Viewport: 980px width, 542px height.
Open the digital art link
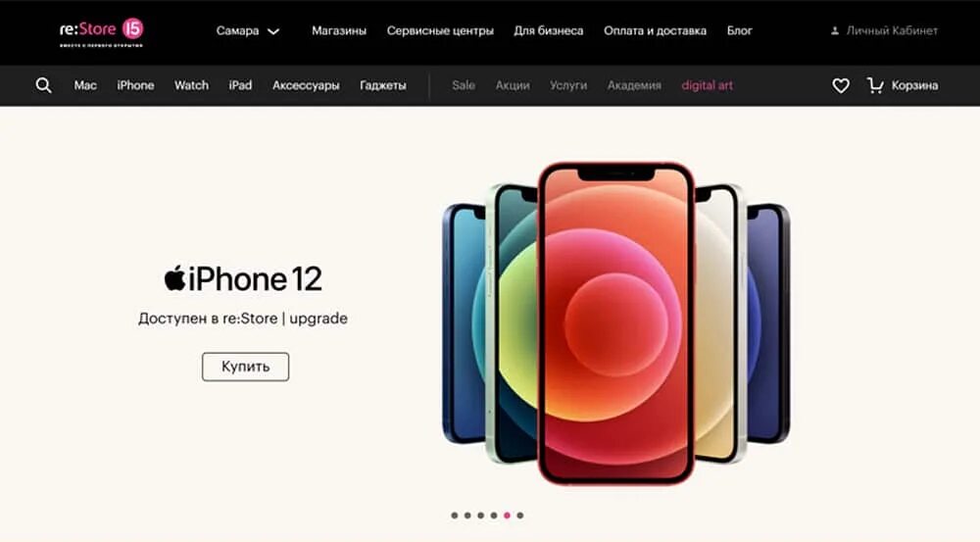click(x=707, y=85)
